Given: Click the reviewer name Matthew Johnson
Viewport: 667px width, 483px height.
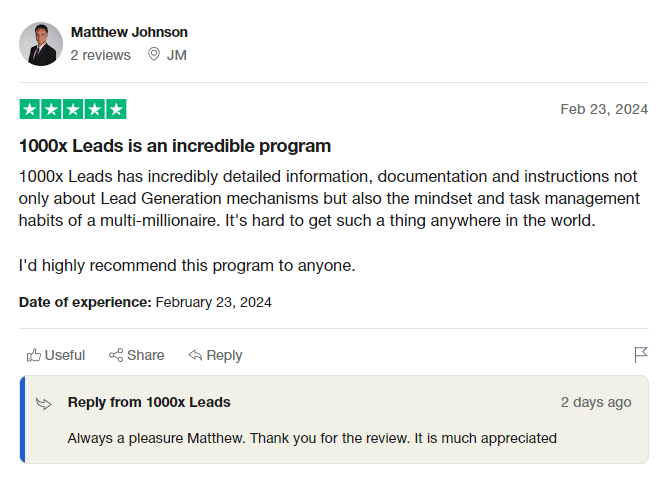Looking at the screenshot, I should [129, 32].
